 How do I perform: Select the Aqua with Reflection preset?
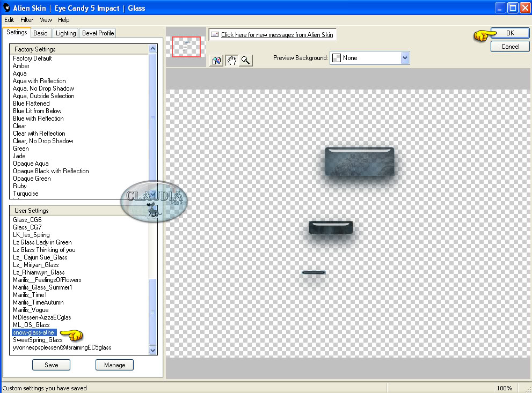(x=39, y=80)
